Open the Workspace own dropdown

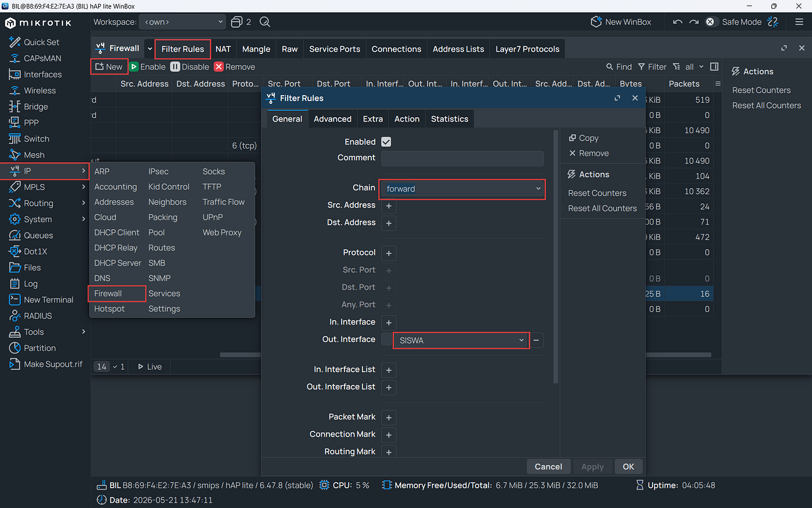pyautogui.click(x=183, y=22)
